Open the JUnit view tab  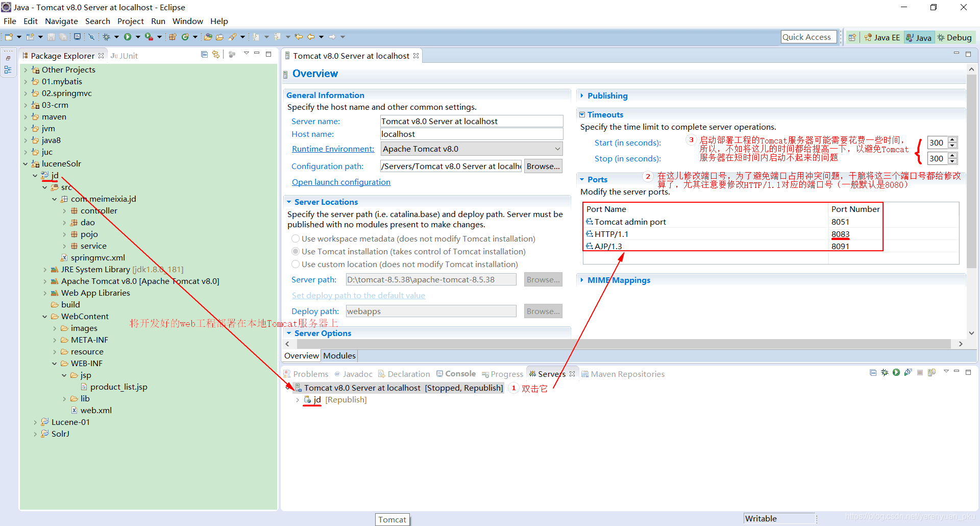click(124, 56)
